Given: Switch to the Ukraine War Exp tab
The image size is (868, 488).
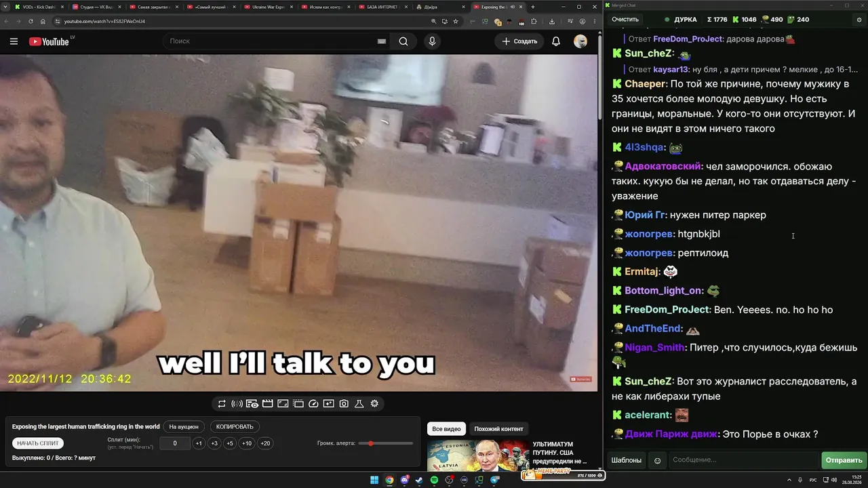Looking at the screenshot, I should coord(269,7).
